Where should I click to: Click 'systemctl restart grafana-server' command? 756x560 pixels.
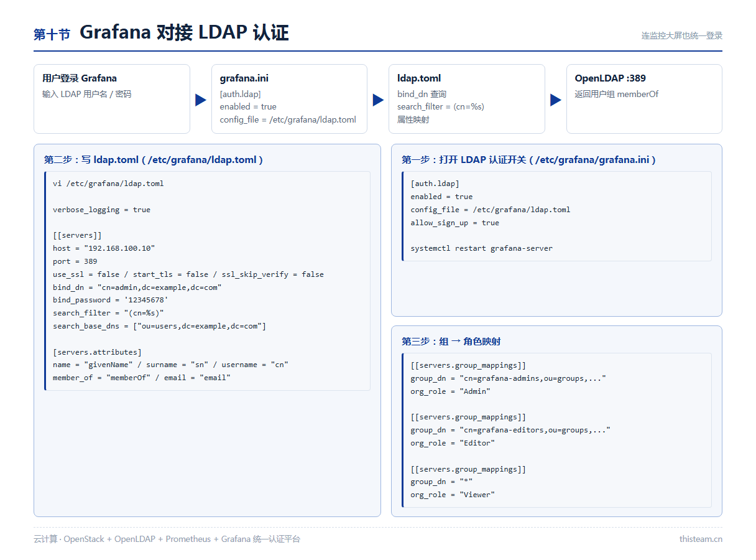482,248
